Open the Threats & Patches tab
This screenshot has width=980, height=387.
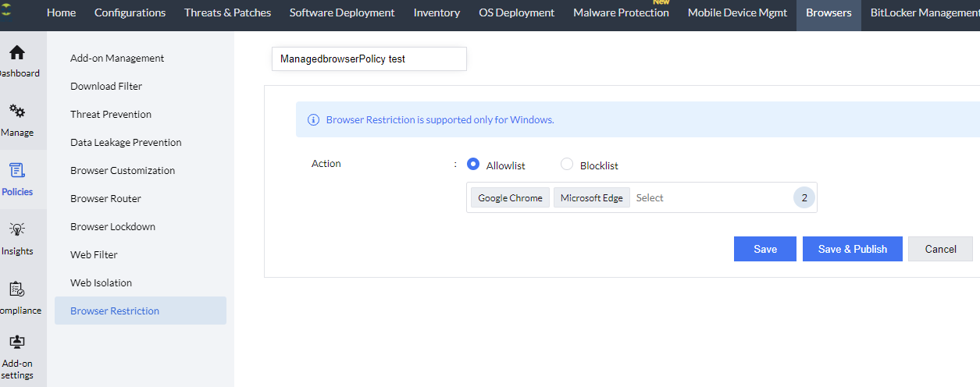227,12
